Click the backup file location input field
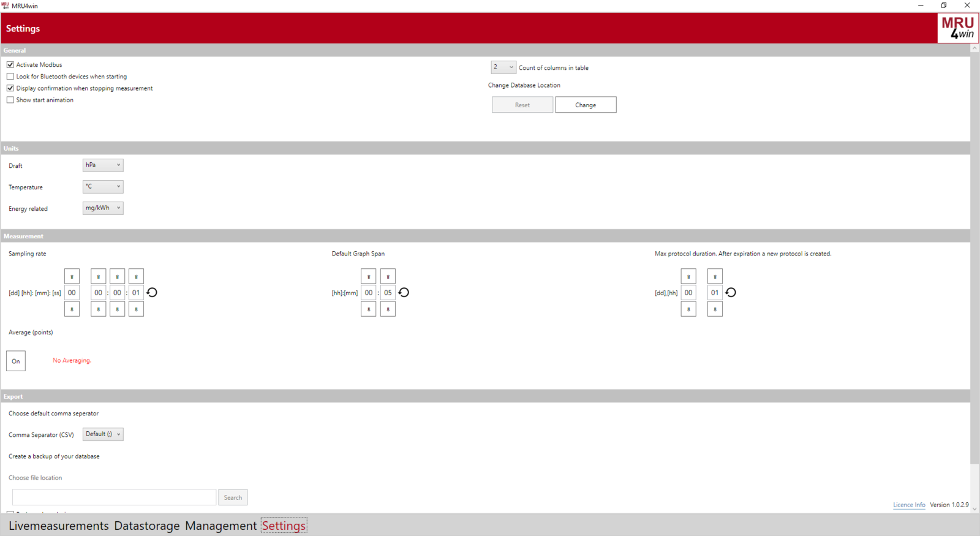980x536 pixels. 115,497
